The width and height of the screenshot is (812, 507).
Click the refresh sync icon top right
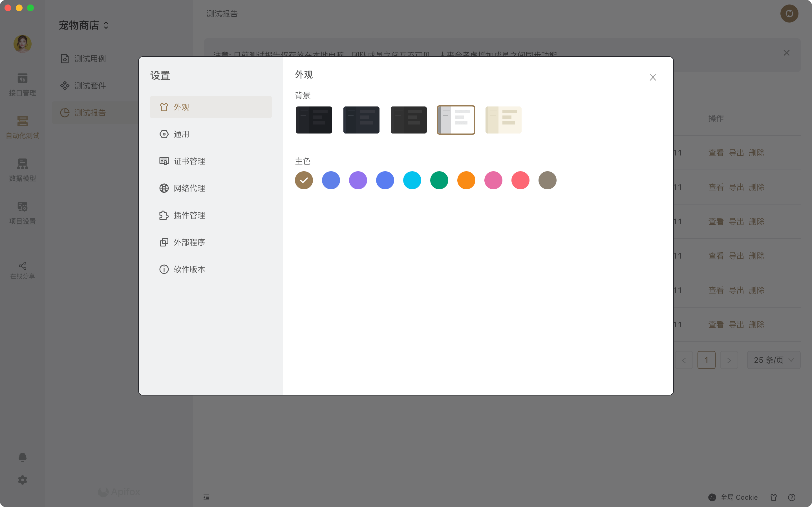pyautogui.click(x=789, y=14)
